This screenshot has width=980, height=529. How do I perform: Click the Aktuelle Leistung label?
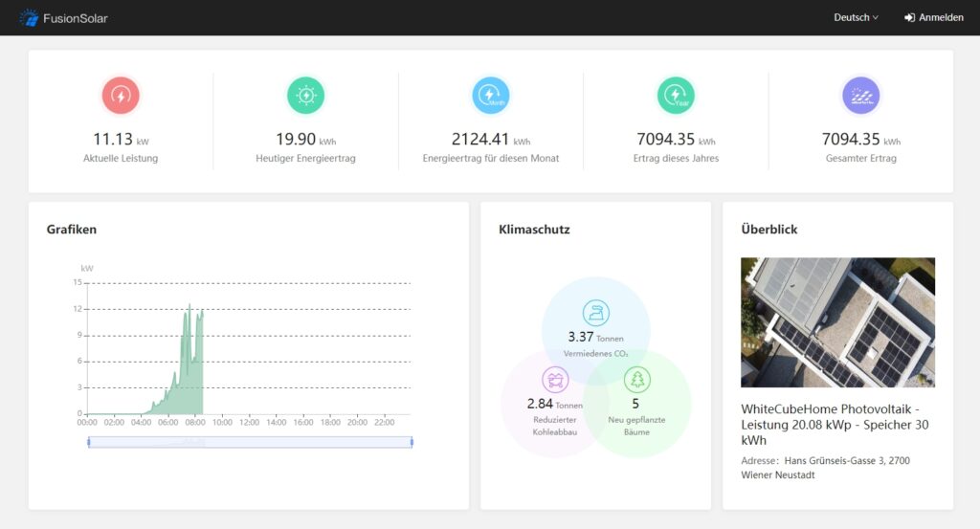[x=121, y=158]
